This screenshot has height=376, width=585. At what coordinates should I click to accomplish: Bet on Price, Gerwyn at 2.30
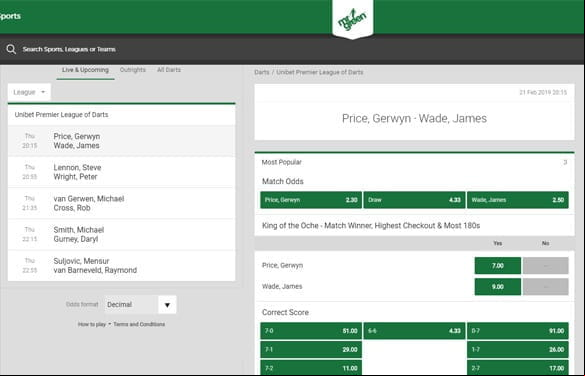click(x=311, y=200)
